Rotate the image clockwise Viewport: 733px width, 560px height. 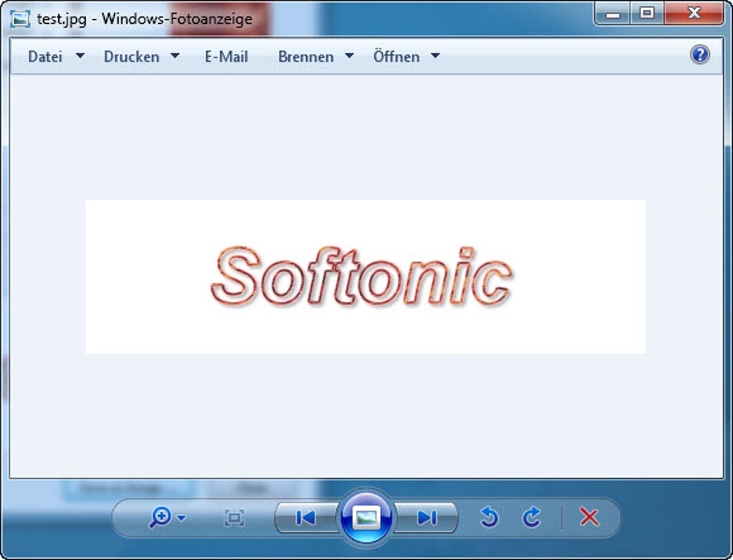coord(532,518)
